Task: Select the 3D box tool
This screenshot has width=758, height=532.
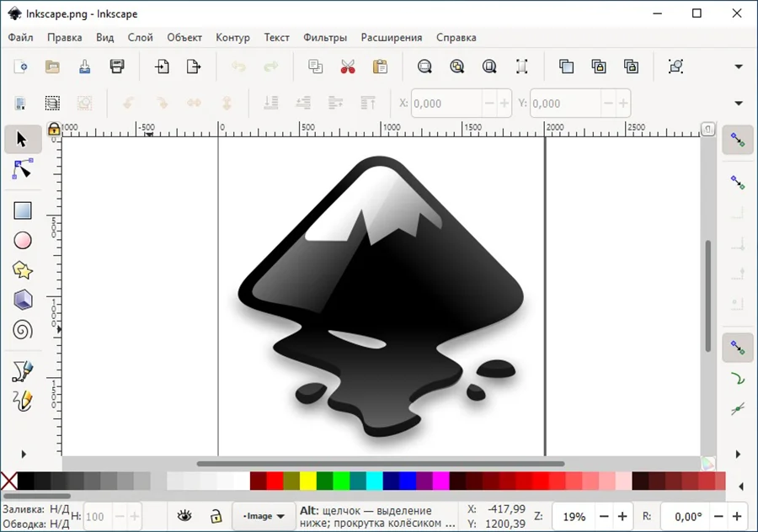Action: 23,300
